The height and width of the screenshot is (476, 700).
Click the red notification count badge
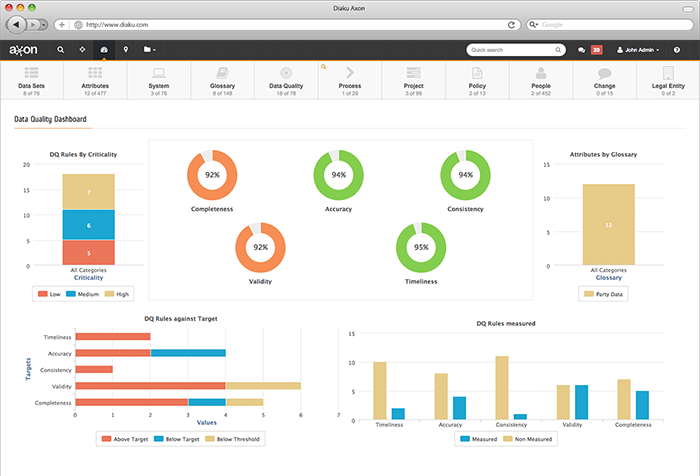click(x=597, y=49)
